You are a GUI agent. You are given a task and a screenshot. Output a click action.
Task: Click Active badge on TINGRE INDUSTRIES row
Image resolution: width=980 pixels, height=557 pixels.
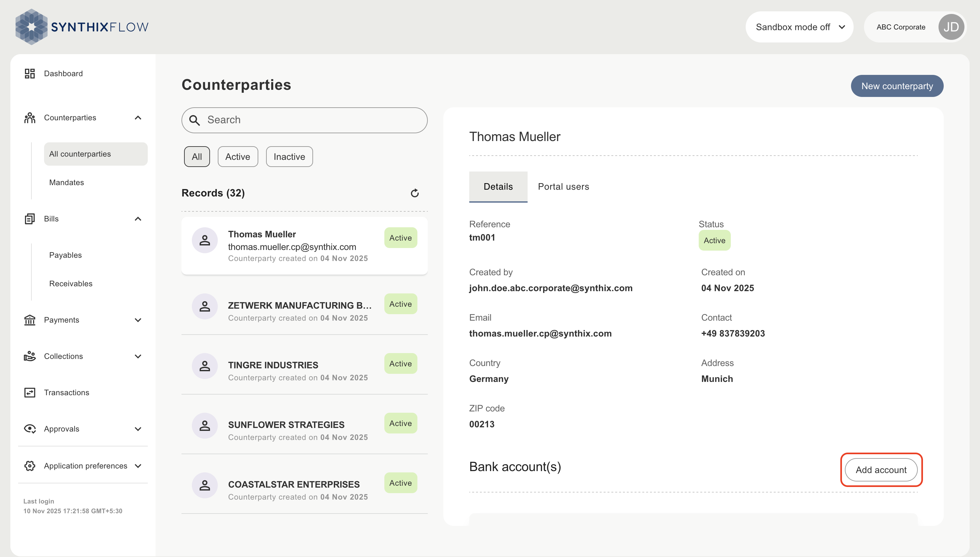[400, 364]
